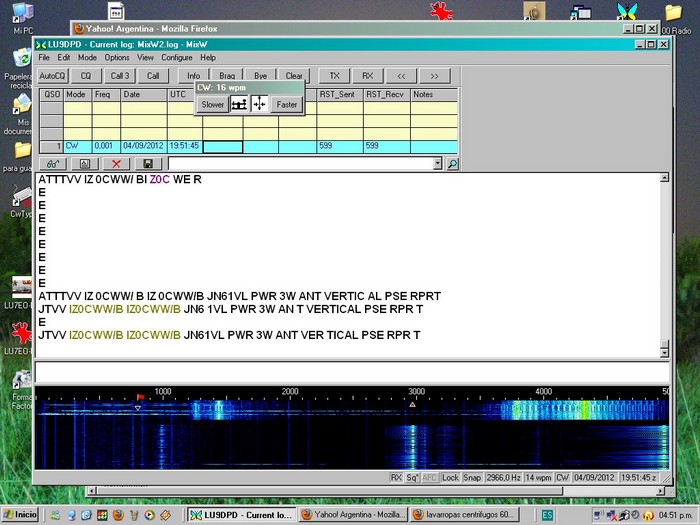The height and width of the screenshot is (525, 700).
Task: Open the Options menu
Action: click(117, 58)
